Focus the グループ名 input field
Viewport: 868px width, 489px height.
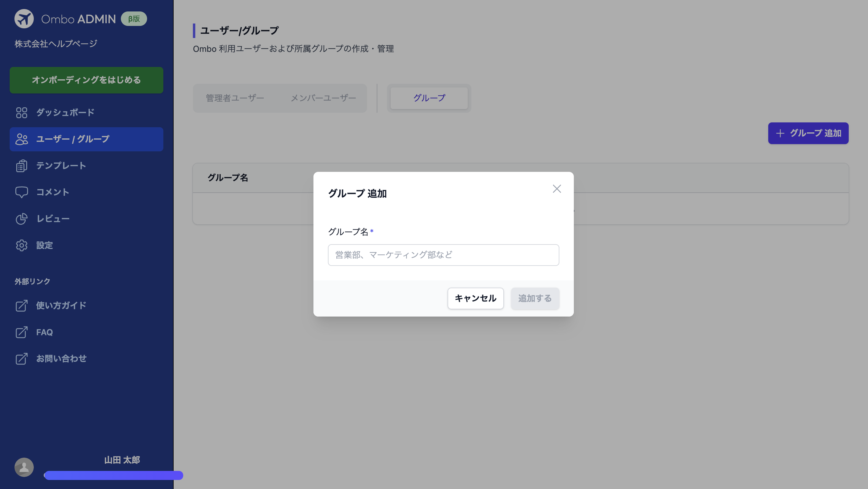point(443,255)
